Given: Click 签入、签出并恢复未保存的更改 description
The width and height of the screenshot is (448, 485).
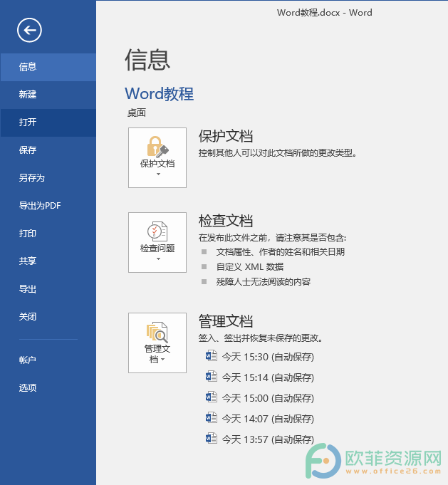Looking at the screenshot, I should pyautogui.click(x=261, y=338).
